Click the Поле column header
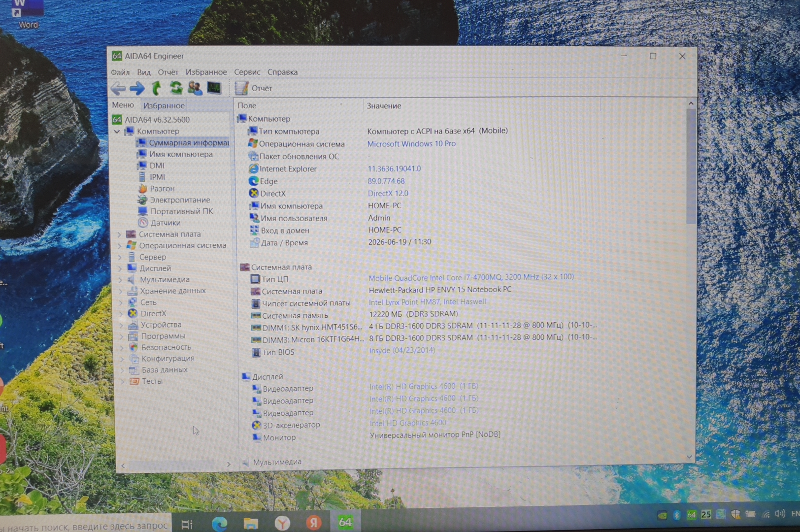The width and height of the screenshot is (800, 532). click(299, 105)
